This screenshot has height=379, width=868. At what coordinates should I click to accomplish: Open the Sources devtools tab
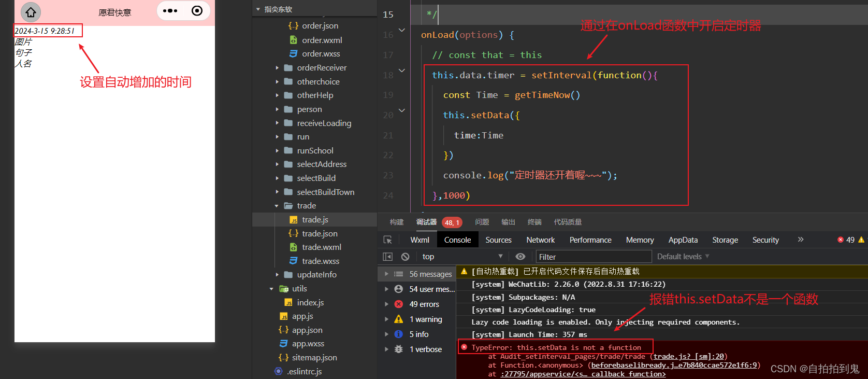coord(498,240)
